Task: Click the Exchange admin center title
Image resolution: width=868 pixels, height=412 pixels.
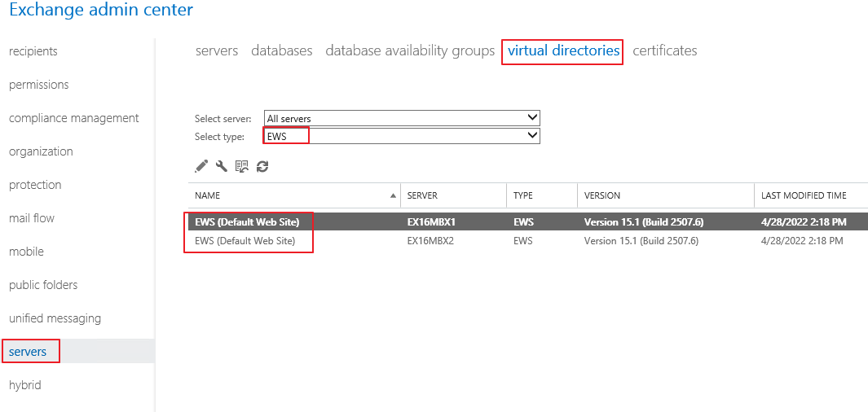Action: [101, 10]
